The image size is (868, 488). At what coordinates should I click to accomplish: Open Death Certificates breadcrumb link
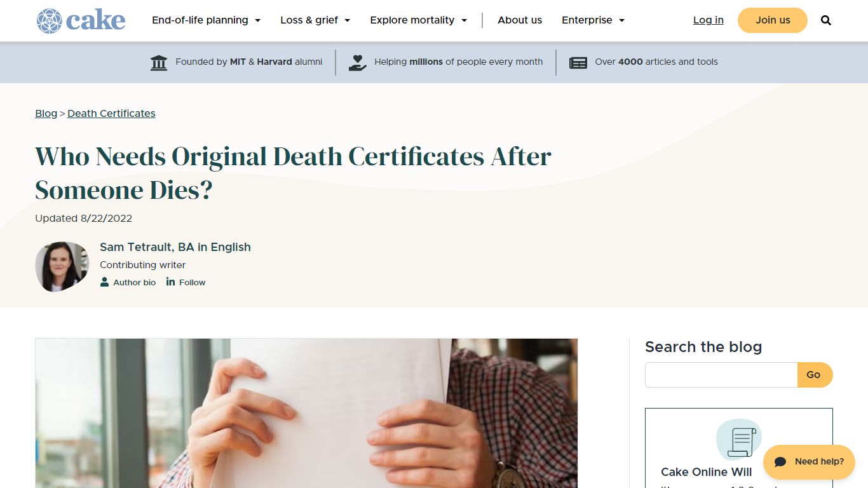tap(111, 113)
